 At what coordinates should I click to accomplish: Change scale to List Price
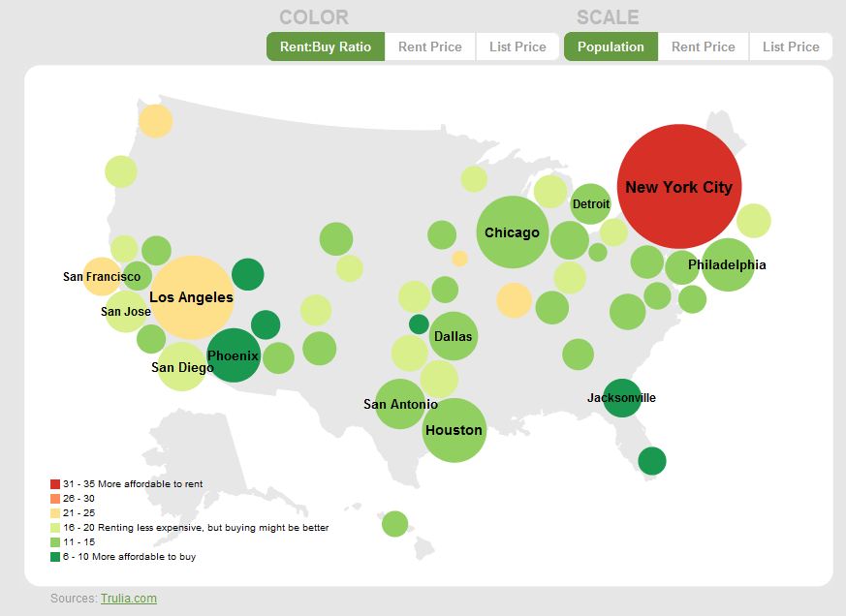(x=790, y=46)
